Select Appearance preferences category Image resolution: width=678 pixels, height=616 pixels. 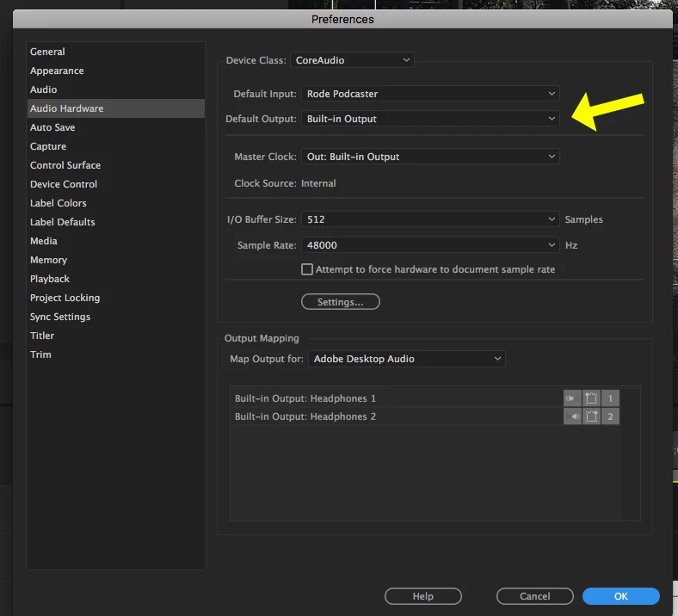click(x=116, y=71)
